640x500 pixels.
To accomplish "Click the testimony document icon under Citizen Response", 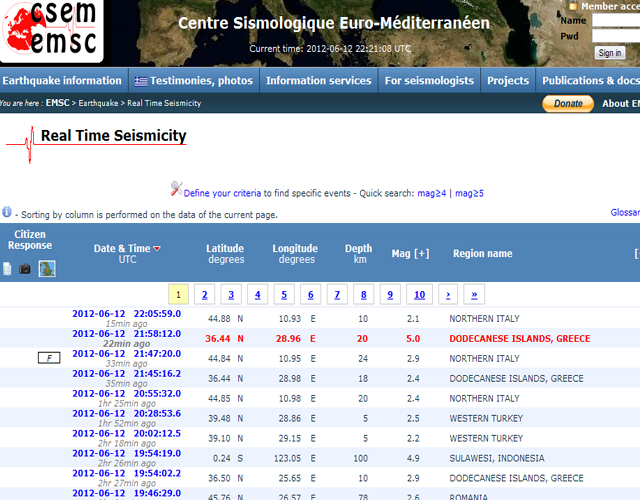I will pos(8,269).
